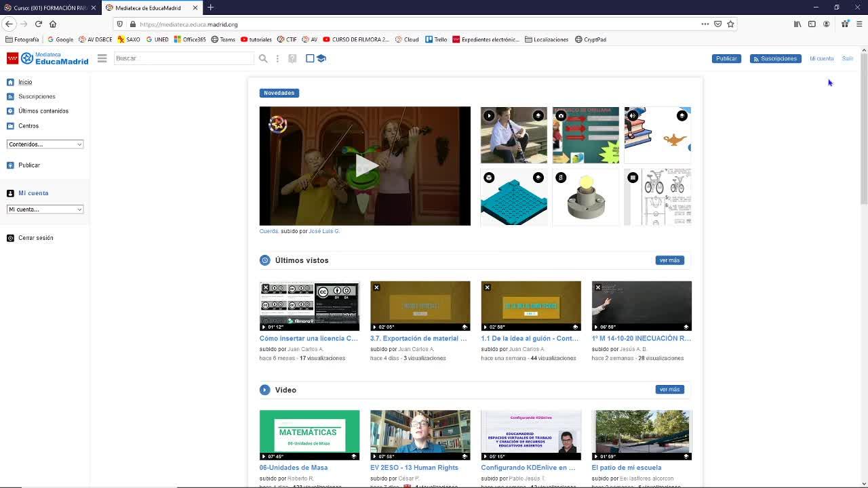Remove the first video from Últimos vistos

[266, 287]
